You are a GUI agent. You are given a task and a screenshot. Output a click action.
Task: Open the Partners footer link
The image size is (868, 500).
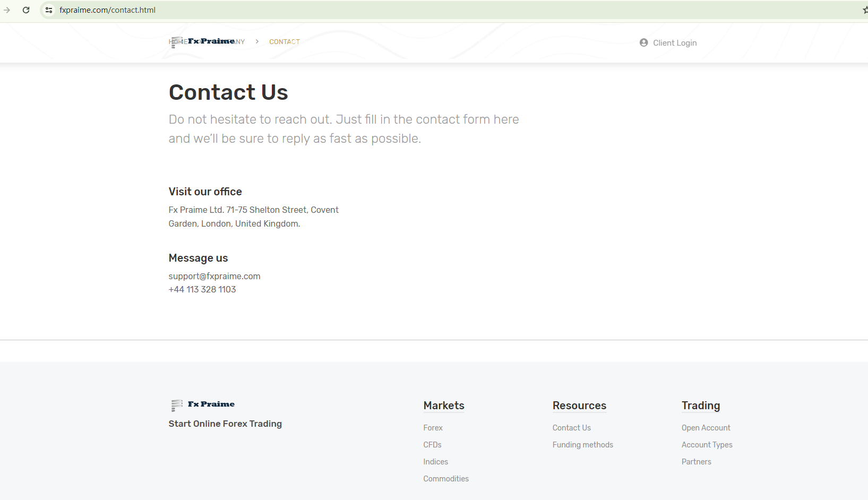[696, 462]
